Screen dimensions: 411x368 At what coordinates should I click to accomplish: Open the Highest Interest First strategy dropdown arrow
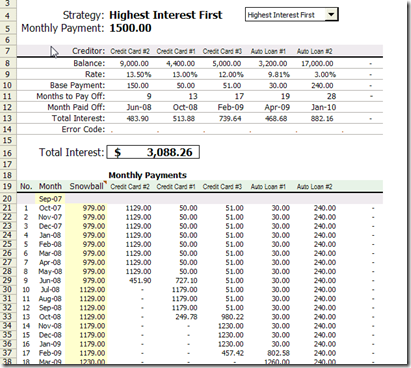click(x=331, y=15)
